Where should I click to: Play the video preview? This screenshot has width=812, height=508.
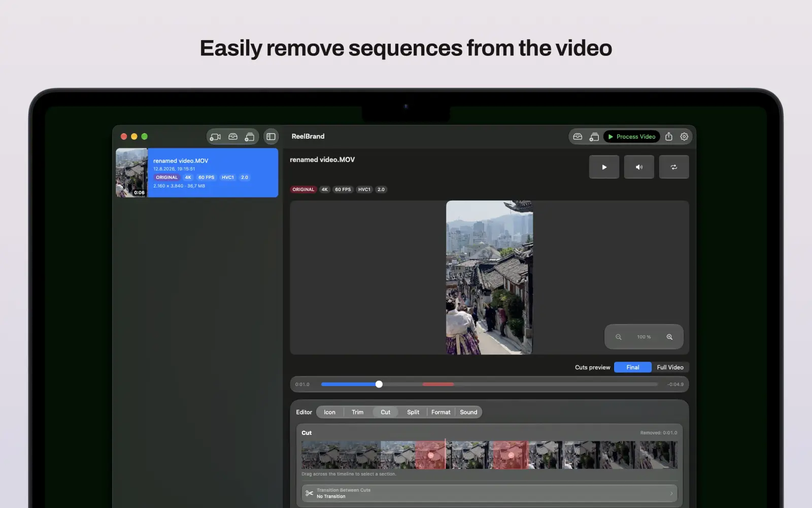click(x=604, y=167)
